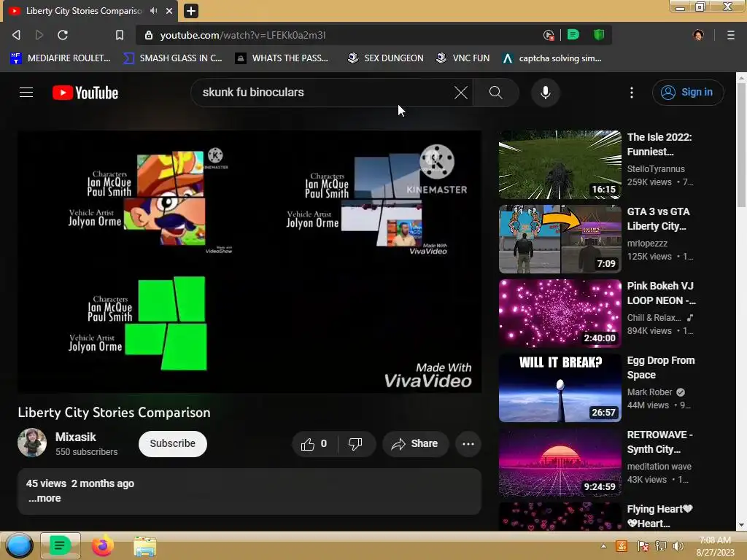The height and width of the screenshot is (560, 747).
Task: Click the volume icon in system tray
Action: point(678,546)
